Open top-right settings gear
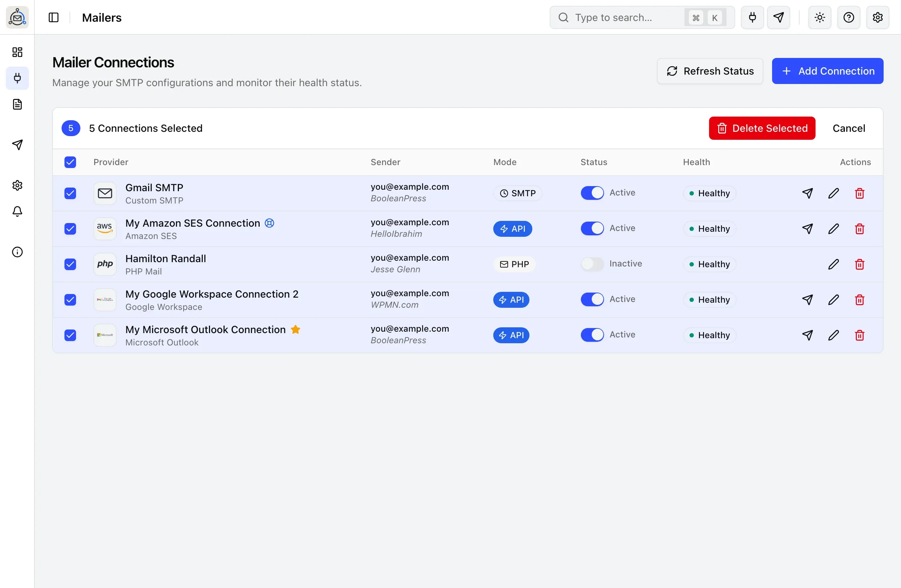Screen dimensions: 901x588 tap(877, 17)
